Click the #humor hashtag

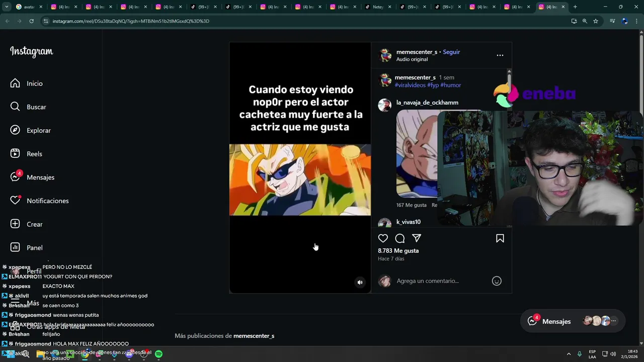pyautogui.click(x=451, y=85)
